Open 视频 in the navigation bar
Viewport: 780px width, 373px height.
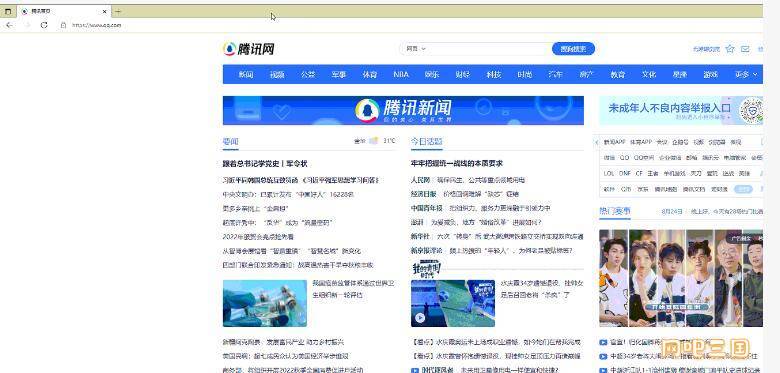tap(277, 75)
